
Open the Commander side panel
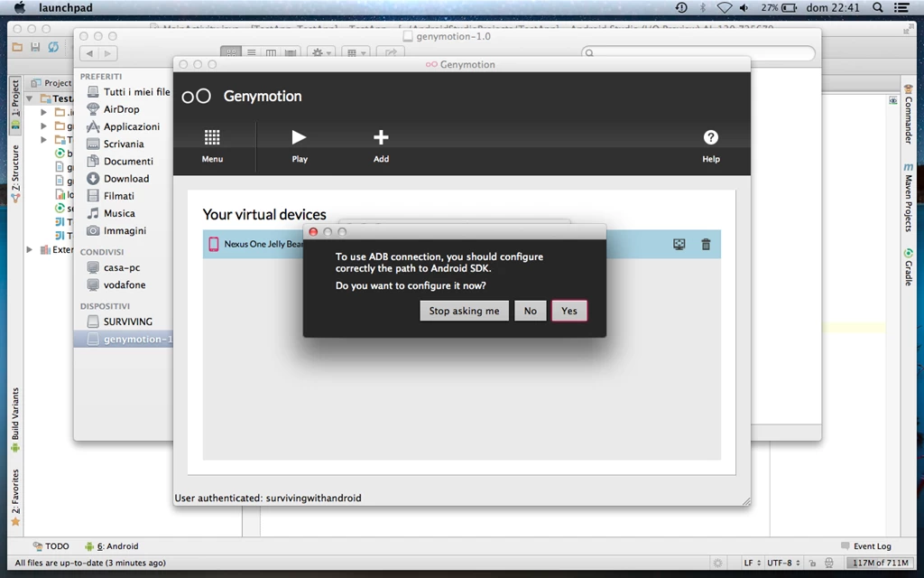click(908, 115)
